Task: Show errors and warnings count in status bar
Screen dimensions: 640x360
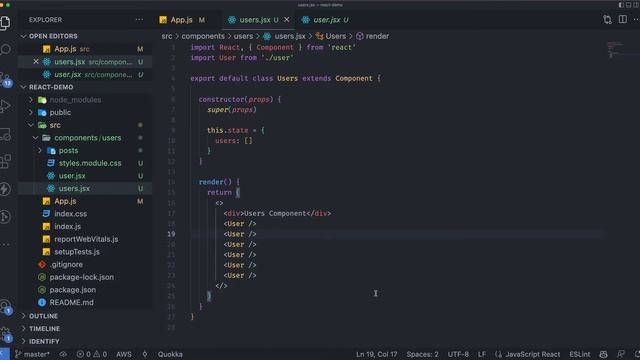Action: click(x=92, y=354)
